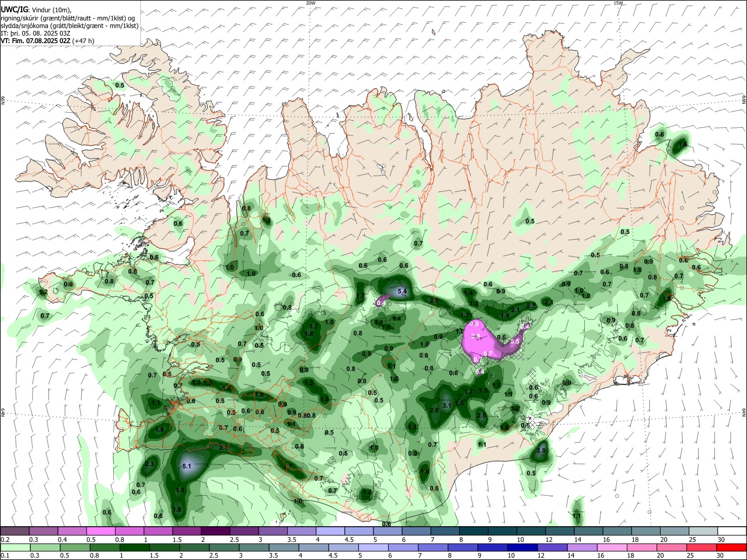This screenshot has width=747, height=560.
Task: Select the 'IT: þri. 05. 08. 2025 03Z' line
Action: tap(36, 33)
